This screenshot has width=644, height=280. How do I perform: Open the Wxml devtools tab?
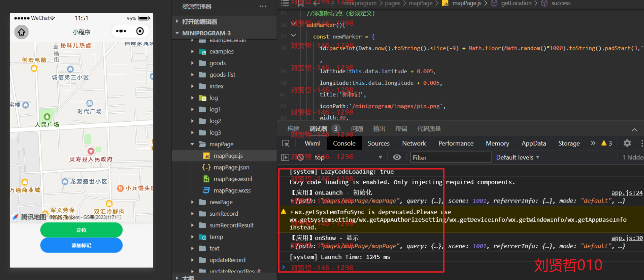click(313, 143)
